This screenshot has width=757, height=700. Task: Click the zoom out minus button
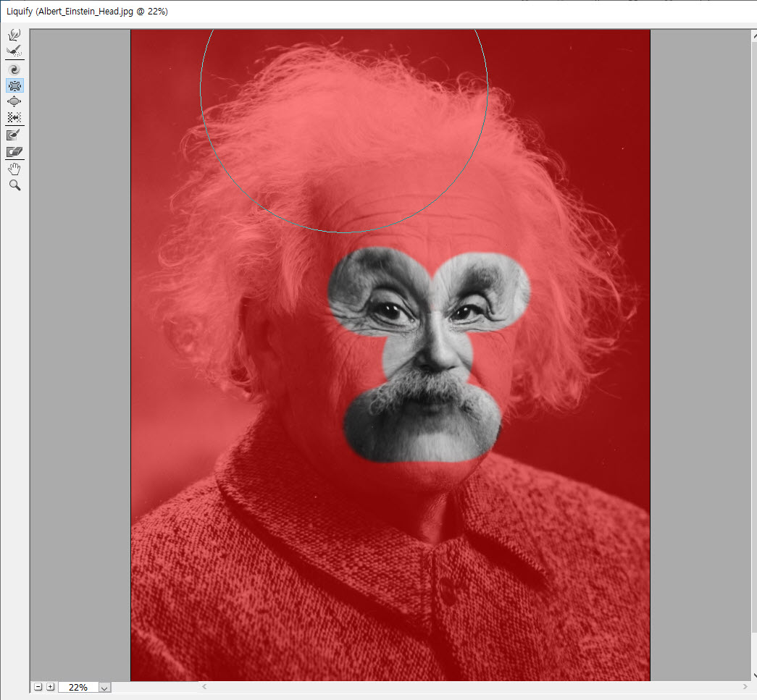[x=38, y=686]
